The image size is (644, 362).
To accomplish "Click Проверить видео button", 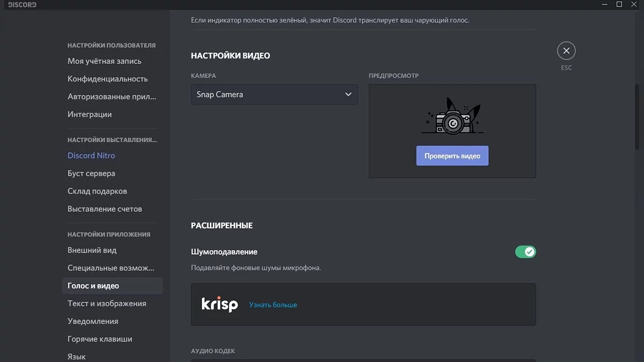I will 452,156.
